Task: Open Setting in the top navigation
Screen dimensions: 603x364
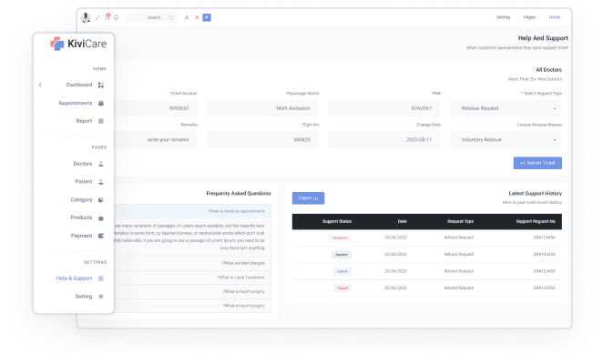Action: (x=503, y=17)
